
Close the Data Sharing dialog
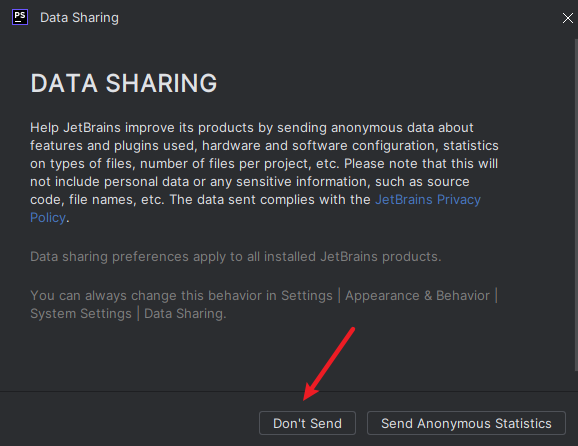567,18
